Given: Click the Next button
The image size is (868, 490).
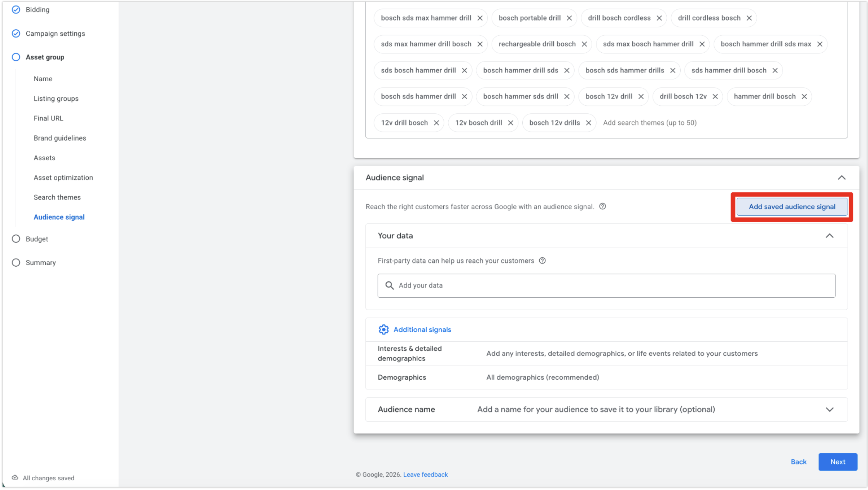Looking at the screenshot, I should [838, 462].
